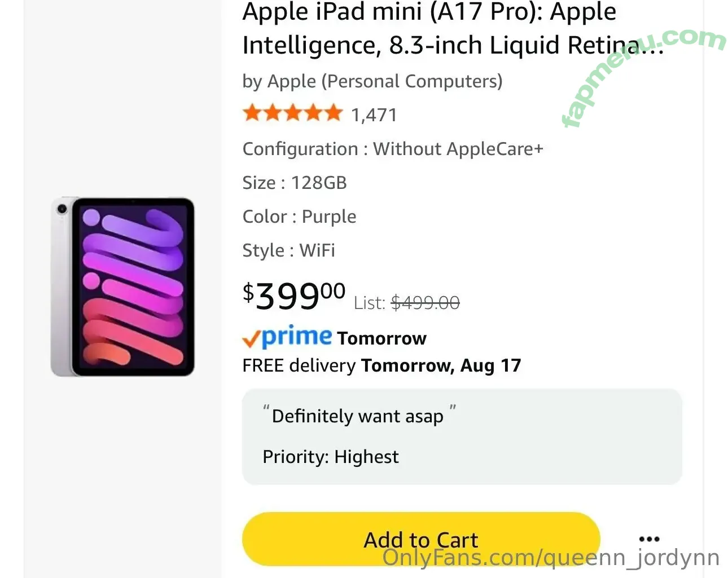This screenshot has width=728, height=578.
Task: Click the Priority: Highest label
Action: [x=330, y=457]
